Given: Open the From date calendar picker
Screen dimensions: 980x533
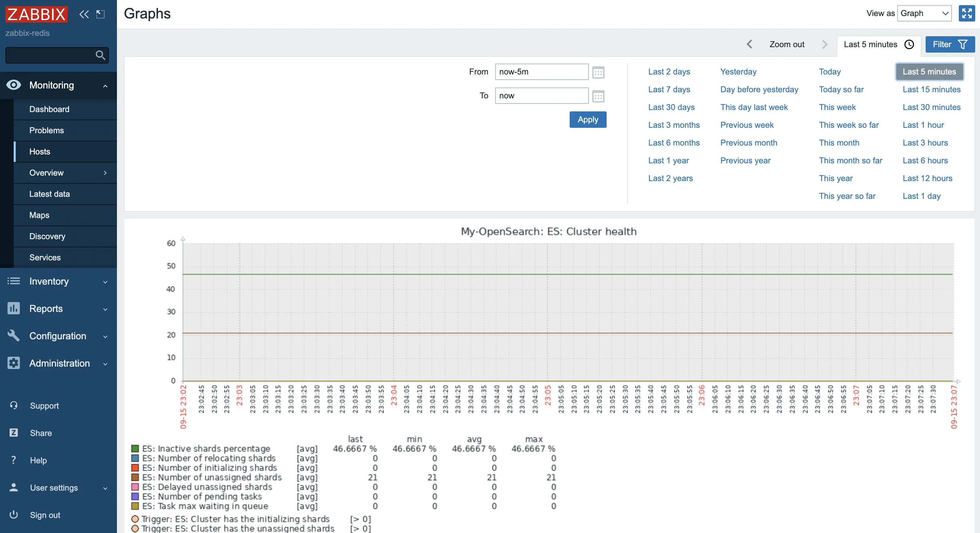Looking at the screenshot, I should click(x=598, y=72).
